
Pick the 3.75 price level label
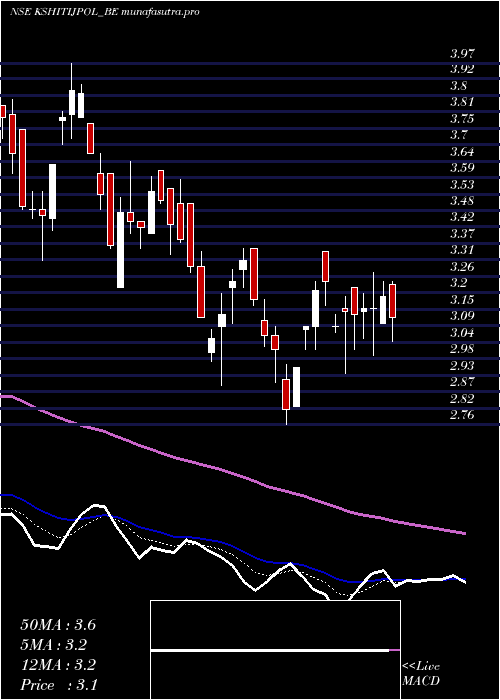[x=462, y=119]
